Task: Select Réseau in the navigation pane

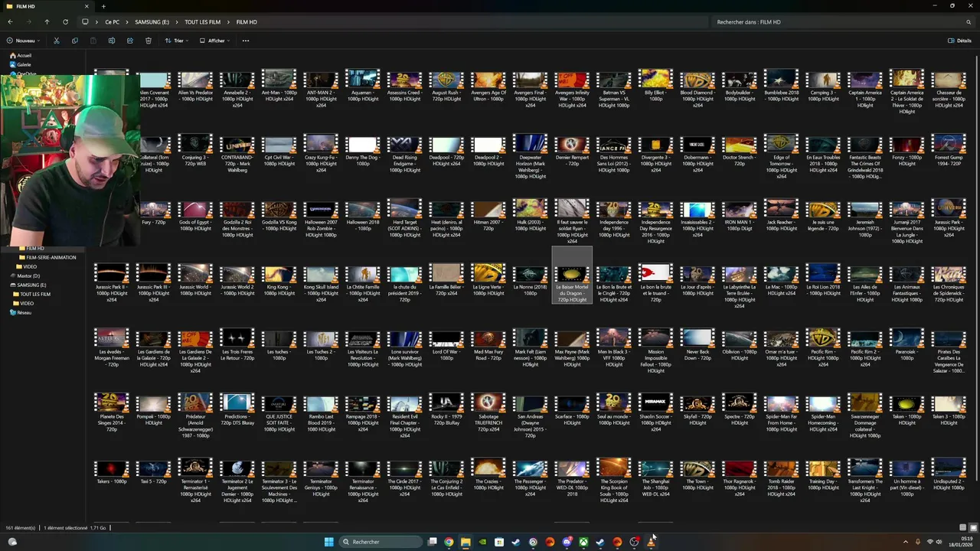Action: click(x=21, y=312)
